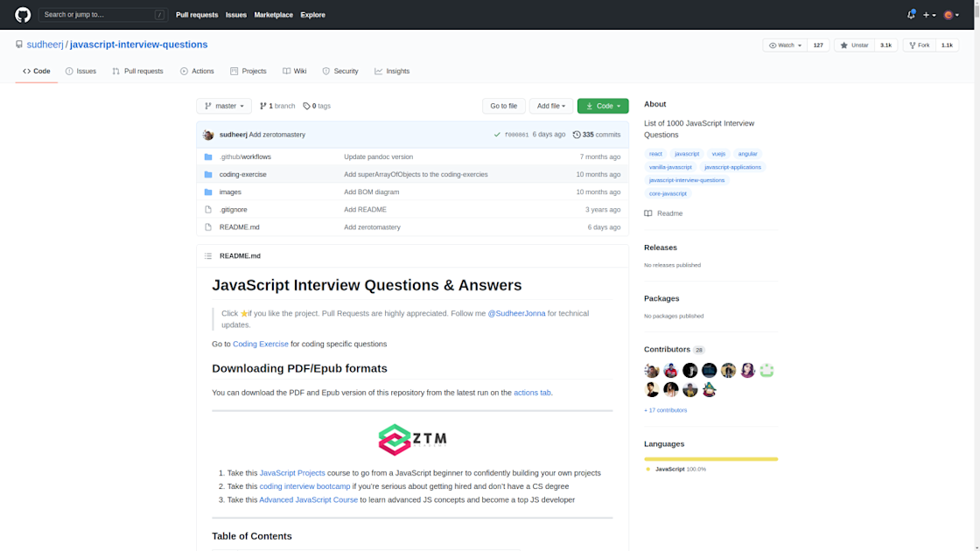Open Pull requests in top navigation
980x551 pixels.
coord(197,14)
